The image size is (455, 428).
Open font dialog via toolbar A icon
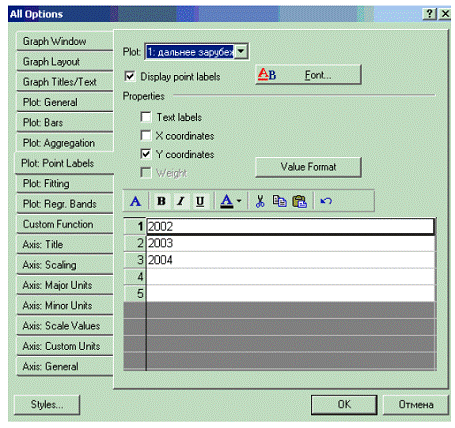click(x=135, y=201)
